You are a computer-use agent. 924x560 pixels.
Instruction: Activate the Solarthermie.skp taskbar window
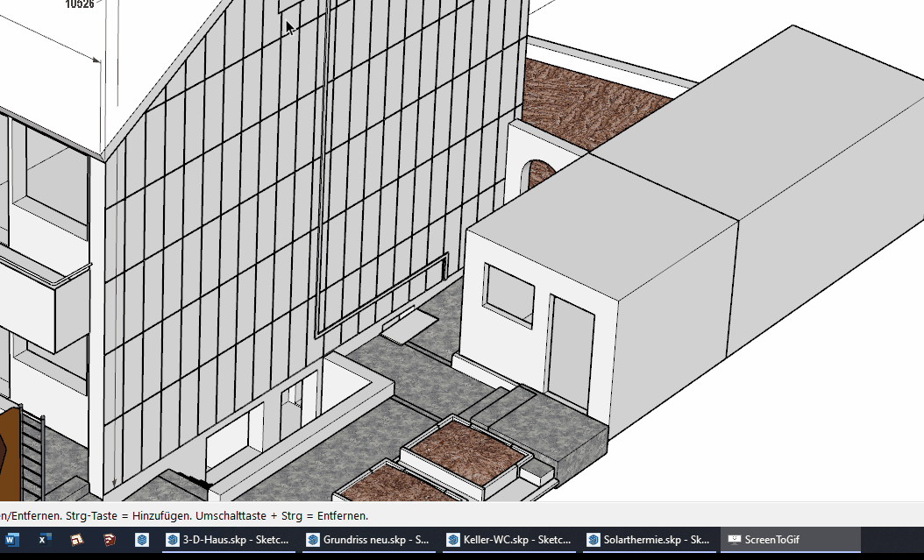pos(650,540)
